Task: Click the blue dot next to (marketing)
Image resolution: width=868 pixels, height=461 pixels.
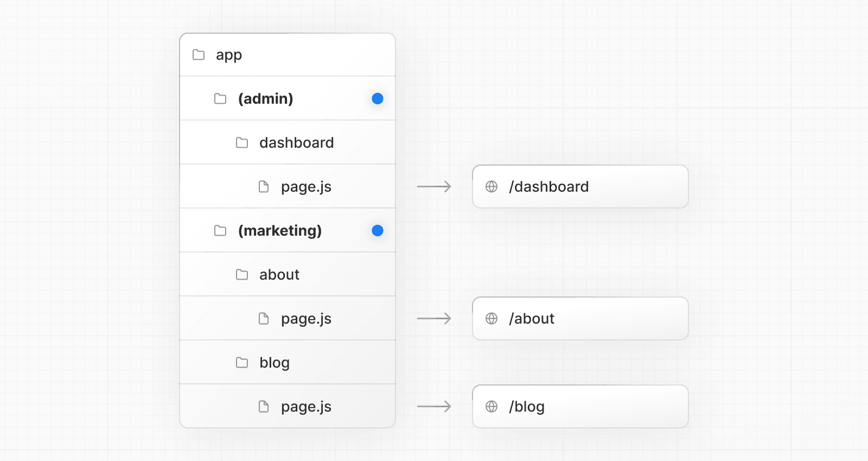Action: coord(378,231)
